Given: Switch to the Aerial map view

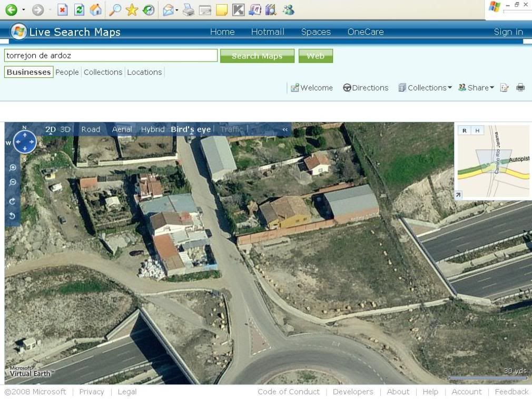Looking at the screenshot, I should point(122,129).
